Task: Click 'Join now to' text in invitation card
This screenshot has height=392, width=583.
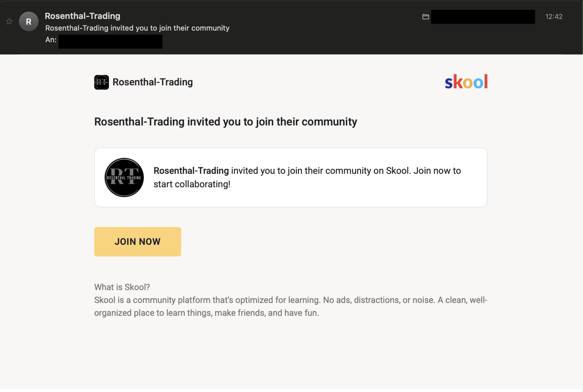Action: 437,171
